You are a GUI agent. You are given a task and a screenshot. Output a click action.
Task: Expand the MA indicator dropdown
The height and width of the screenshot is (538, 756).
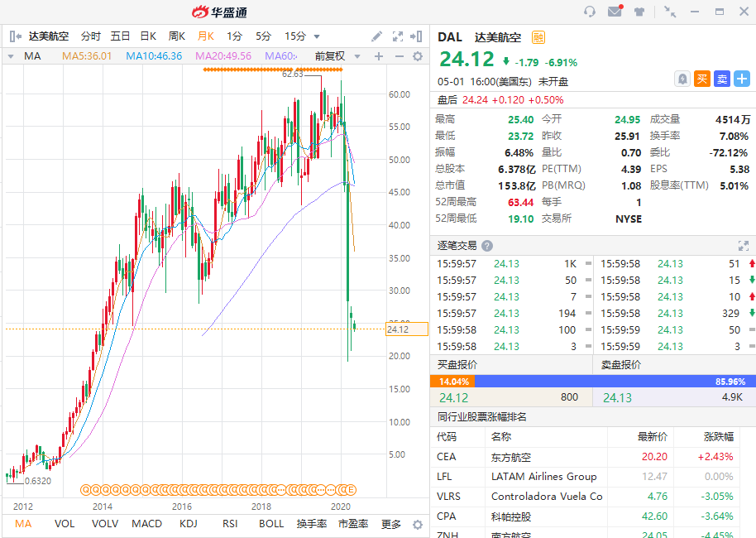[x=11, y=56]
